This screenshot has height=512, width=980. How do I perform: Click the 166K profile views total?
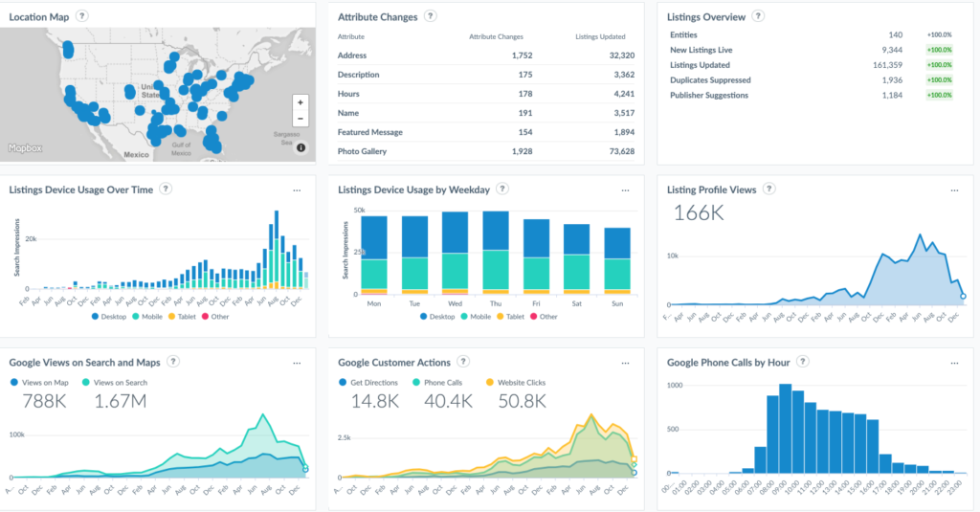698,213
